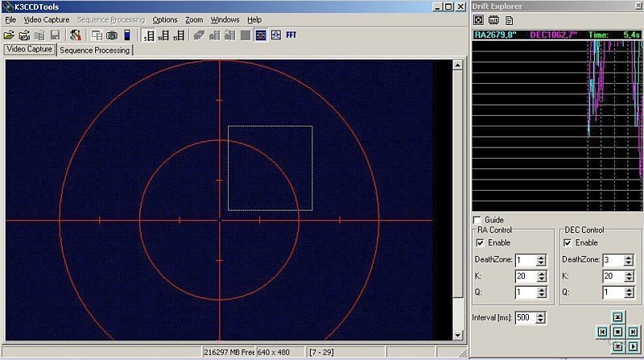The width and height of the screenshot is (644, 360).
Task: Open the Video Capture menu
Action: 47,19
